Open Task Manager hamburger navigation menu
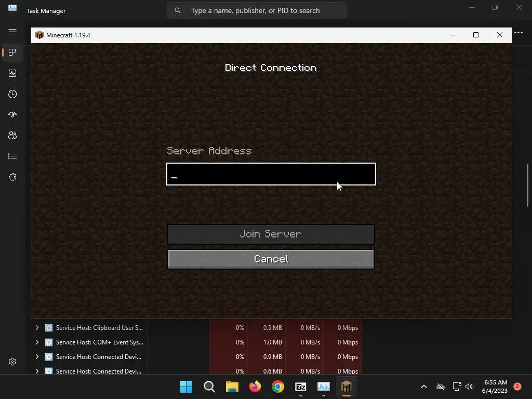 click(12, 32)
